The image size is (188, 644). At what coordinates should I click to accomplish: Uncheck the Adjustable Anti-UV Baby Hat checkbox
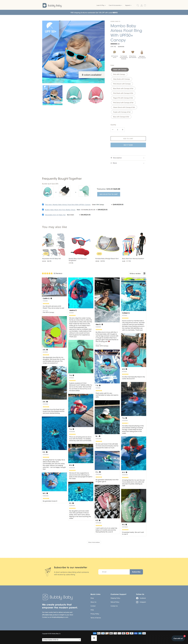pos(43,215)
